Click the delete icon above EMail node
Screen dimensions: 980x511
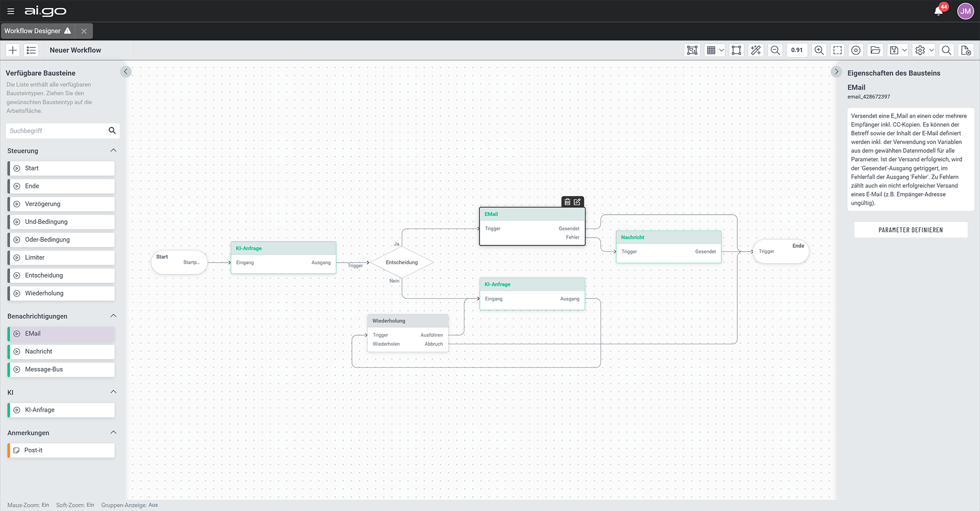click(x=567, y=202)
